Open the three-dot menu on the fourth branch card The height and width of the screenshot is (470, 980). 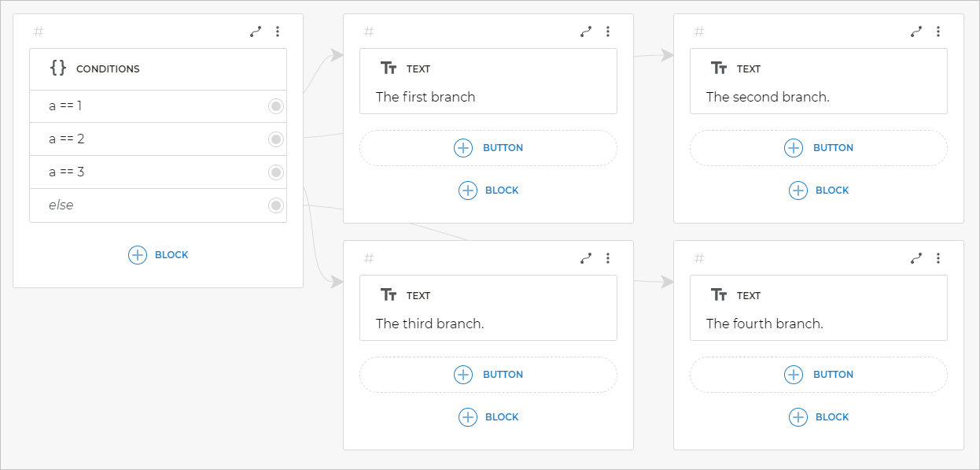coord(938,258)
